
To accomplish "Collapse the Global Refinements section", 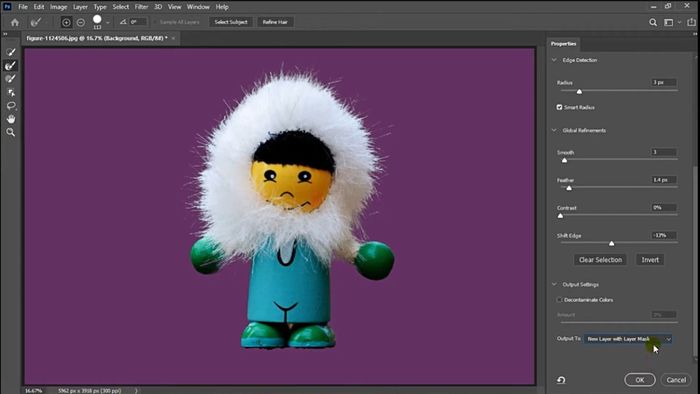I will pos(554,130).
